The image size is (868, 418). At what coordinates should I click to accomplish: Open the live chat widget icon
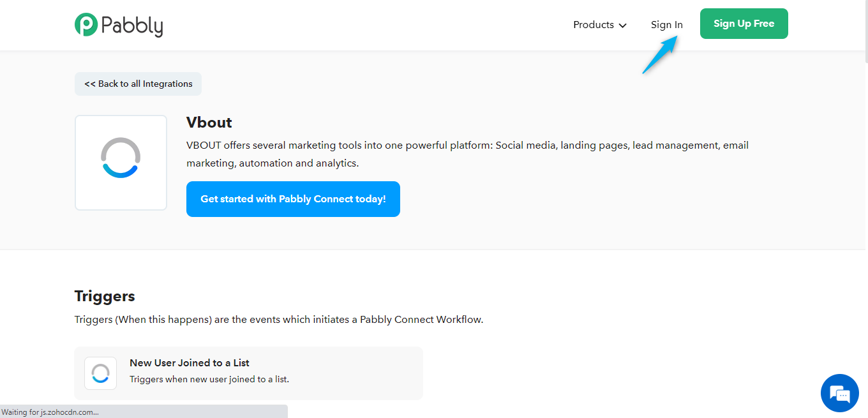click(x=839, y=393)
